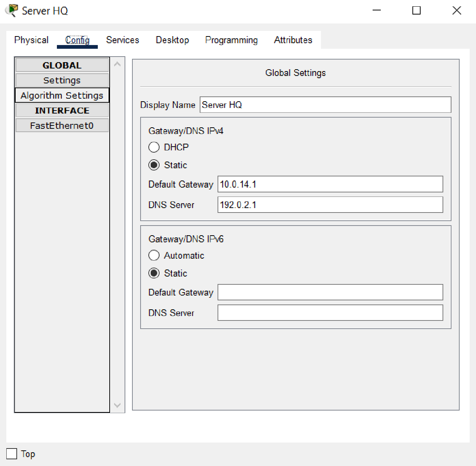The width and height of the screenshot is (476, 466).
Task: Click the scrollbar down arrow in sidebar
Action: [x=118, y=405]
